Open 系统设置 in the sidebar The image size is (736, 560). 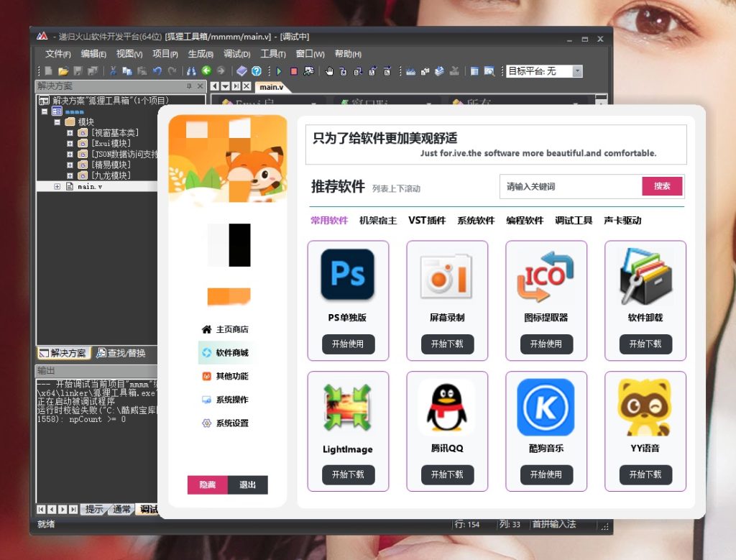(225, 423)
